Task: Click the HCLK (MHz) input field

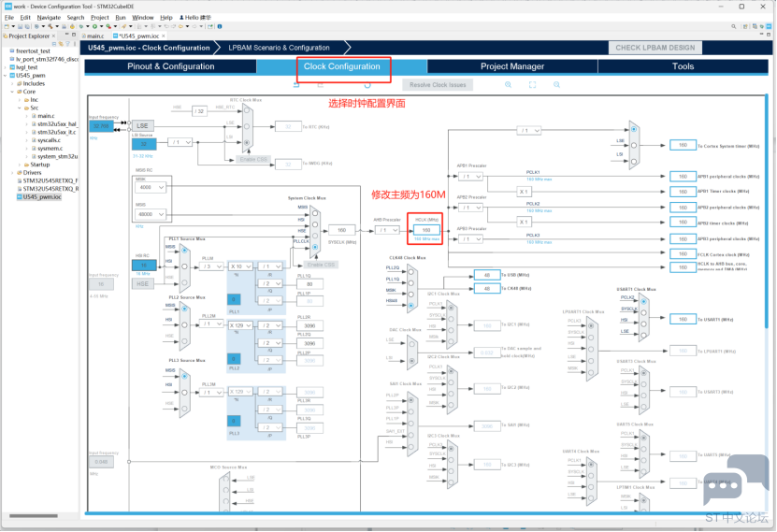Action: (x=426, y=230)
